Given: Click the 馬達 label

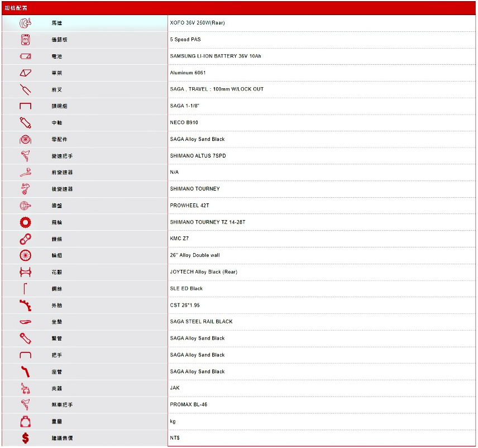Looking at the screenshot, I should (x=57, y=23).
